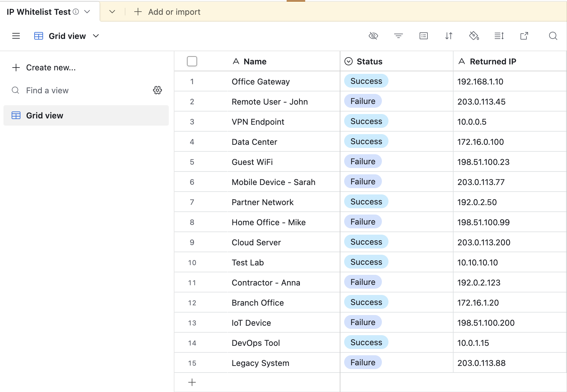Open the color paint bucket icon

(x=474, y=36)
